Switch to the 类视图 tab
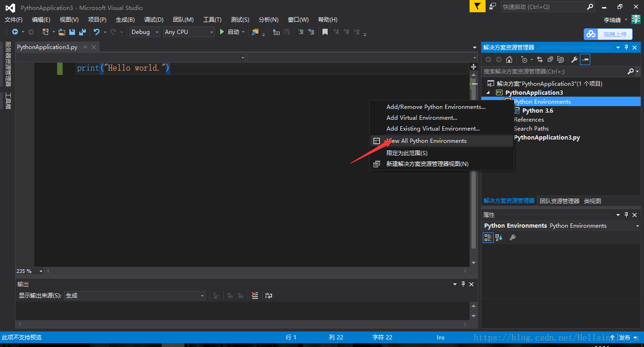This screenshot has width=644, height=347. (x=593, y=201)
